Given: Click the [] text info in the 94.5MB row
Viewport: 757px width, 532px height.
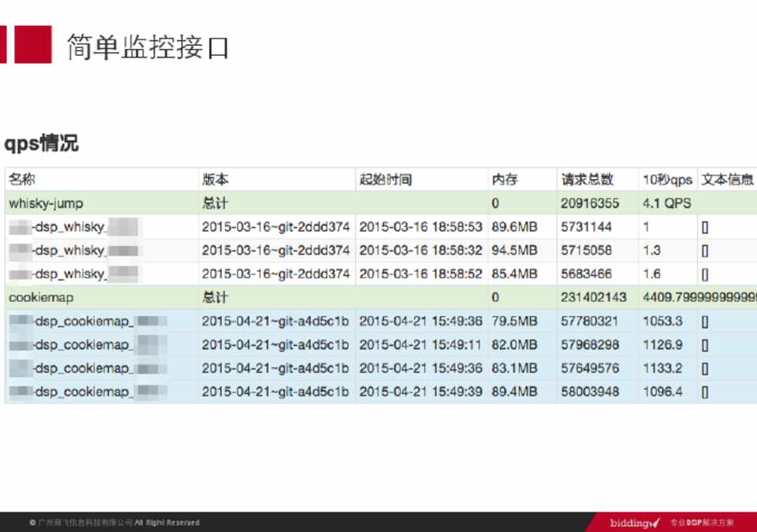Looking at the screenshot, I should pos(704,251).
